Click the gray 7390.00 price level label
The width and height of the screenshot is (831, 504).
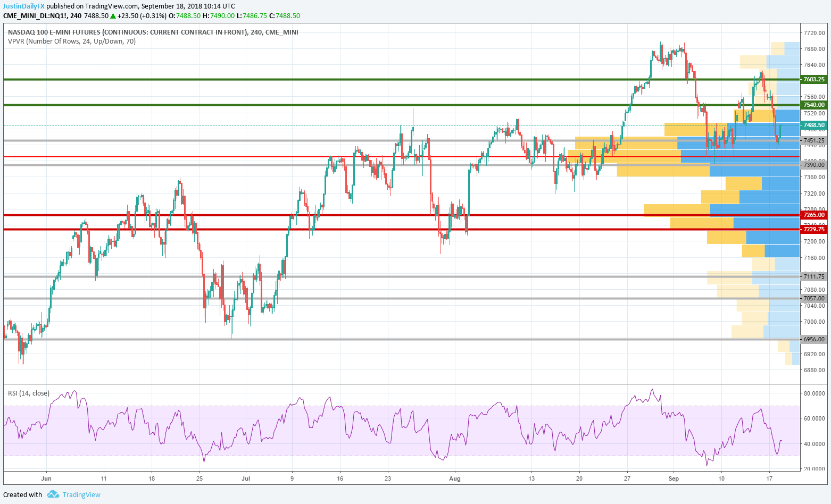point(814,165)
